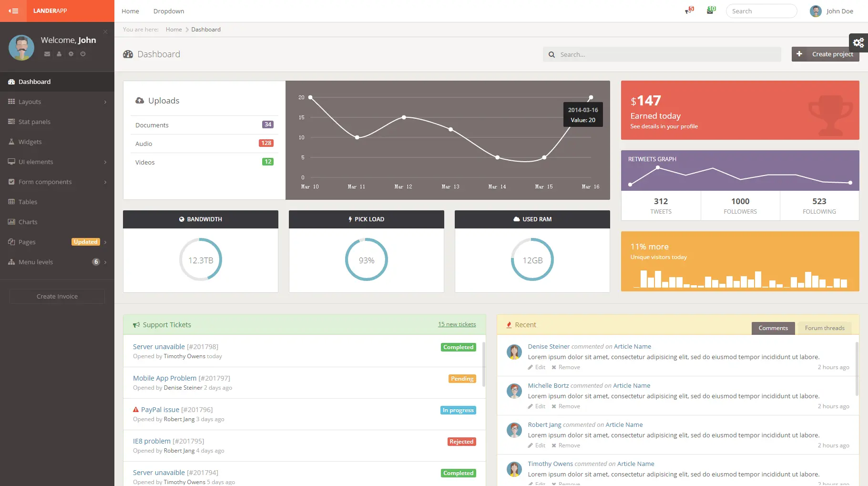This screenshot has width=868, height=486.
Task: Click the Recent flame icon
Action: (509, 325)
